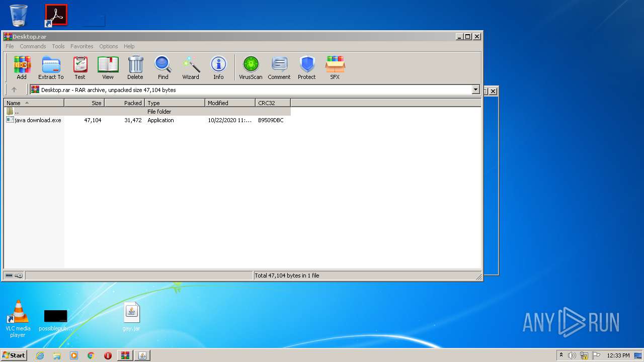The image size is (644, 362).
Task: Sort by the Packed column header
Action: pyautogui.click(x=125, y=103)
